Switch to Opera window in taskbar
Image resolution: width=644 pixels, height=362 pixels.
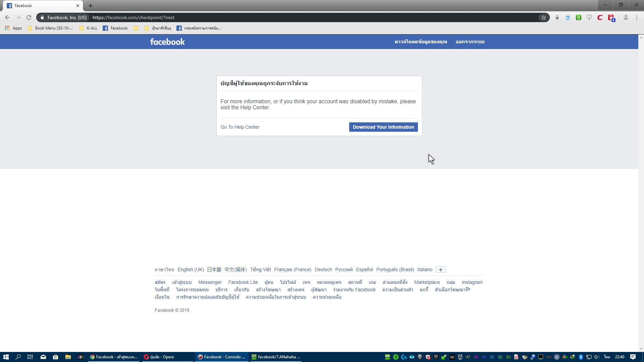click(x=168, y=357)
